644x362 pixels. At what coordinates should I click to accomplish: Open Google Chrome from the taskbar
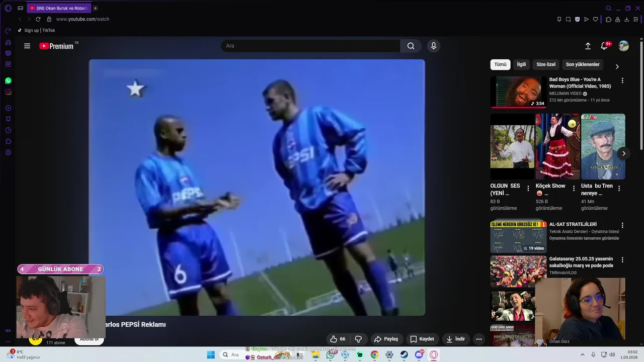click(374, 354)
